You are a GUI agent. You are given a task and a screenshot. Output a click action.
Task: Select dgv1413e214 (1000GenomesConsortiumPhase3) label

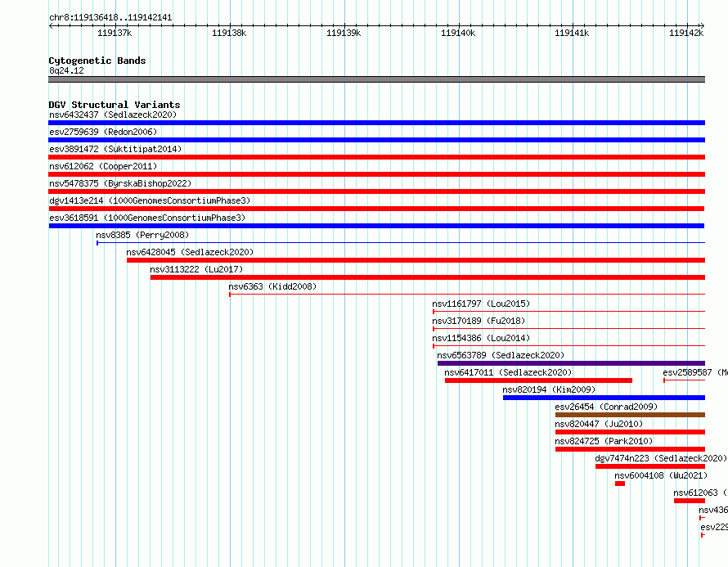(150, 200)
